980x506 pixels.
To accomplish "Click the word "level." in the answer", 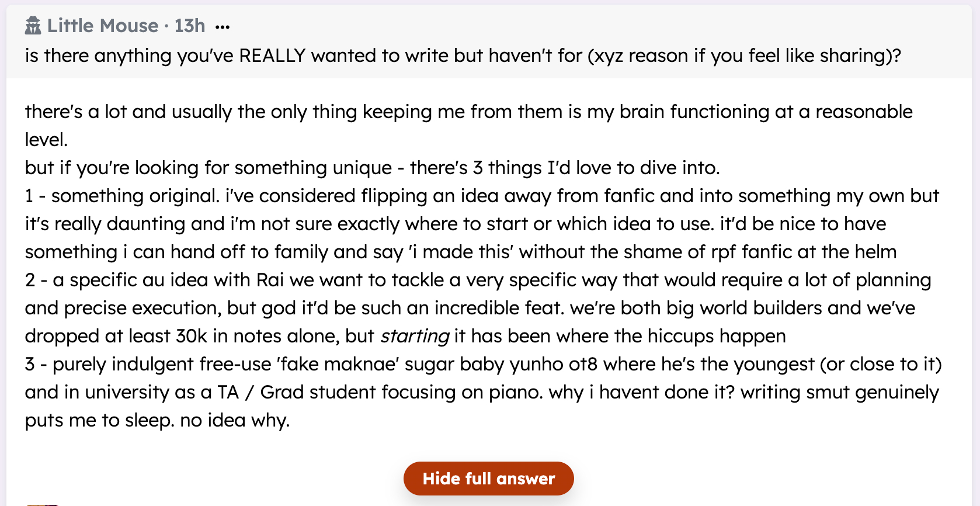I will pyautogui.click(x=46, y=140).
